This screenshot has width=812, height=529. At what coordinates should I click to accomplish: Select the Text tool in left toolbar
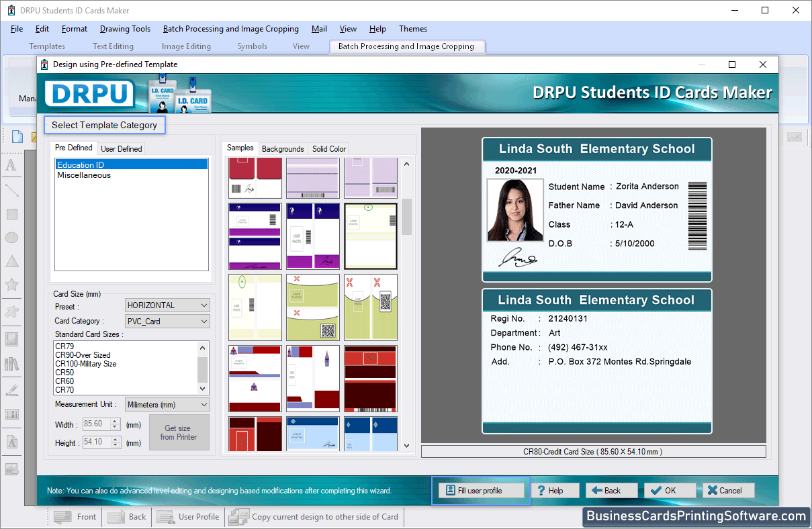click(11, 166)
